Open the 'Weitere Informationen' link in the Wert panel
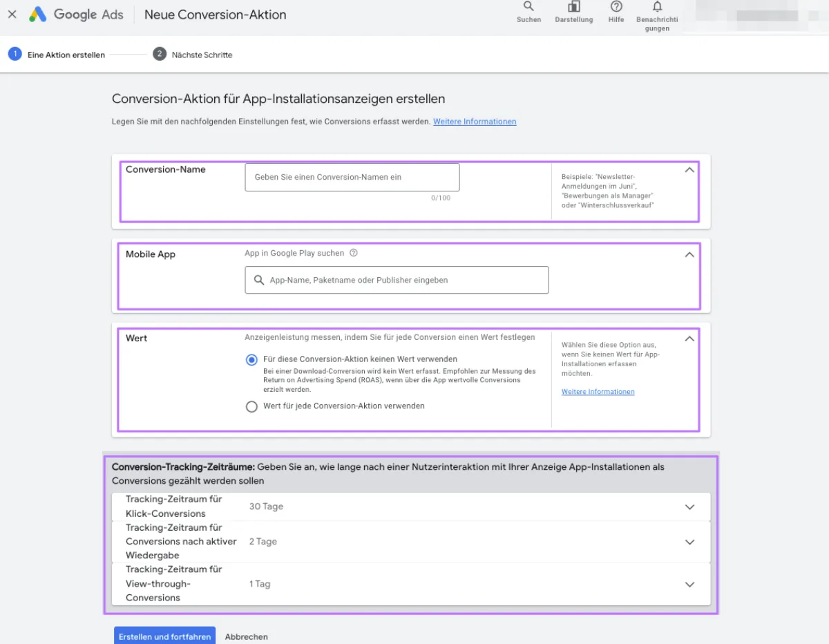This screenshot has height=644, width=829. tap(598, 391)
